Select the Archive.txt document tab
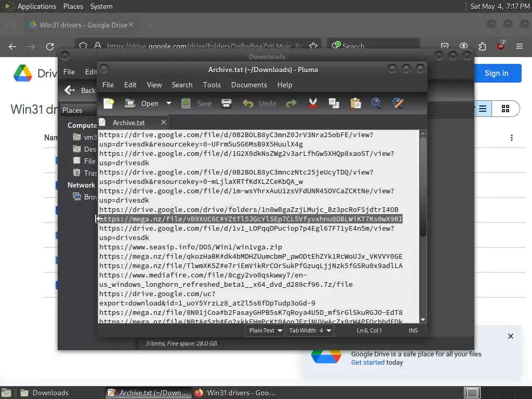 tap(129, 123)
